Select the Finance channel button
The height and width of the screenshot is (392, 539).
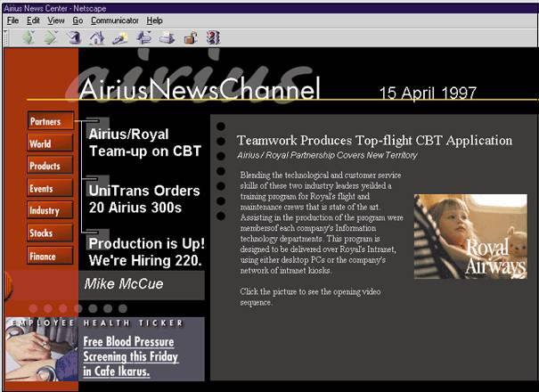pyautogui.click(x=50, y=256)
